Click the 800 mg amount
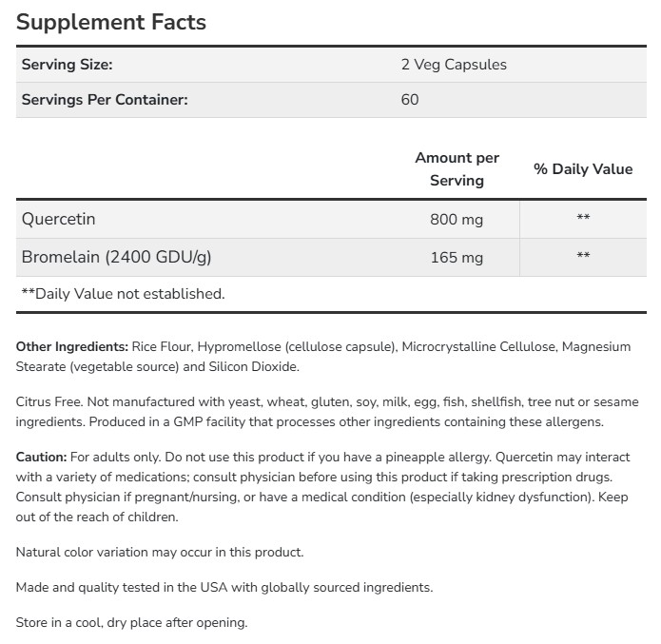This screenshot has width=661, height=644. (457, 220)
